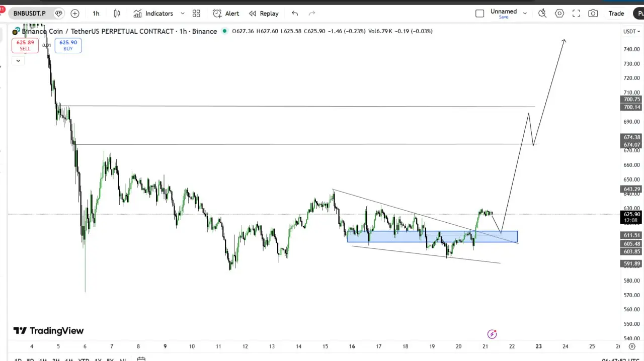Click the Binance Coin symbol title
Image resolution: width=644 pixels, height=361 pixels.
[x=119, y=31]
